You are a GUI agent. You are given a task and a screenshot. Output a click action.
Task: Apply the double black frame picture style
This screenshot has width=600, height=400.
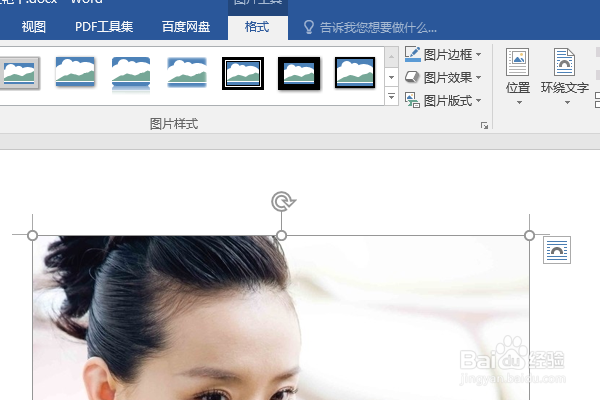click(x=243, y=73)
